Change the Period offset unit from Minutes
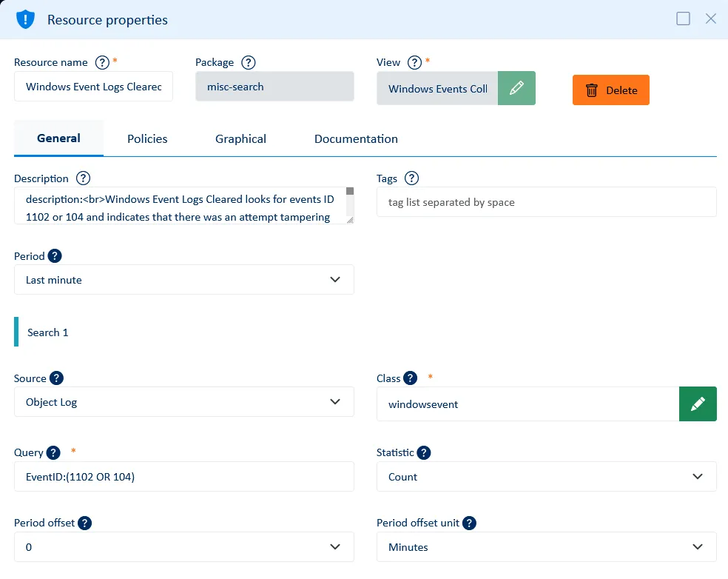This screenshot has width=728, height=579. pos(546,546)
